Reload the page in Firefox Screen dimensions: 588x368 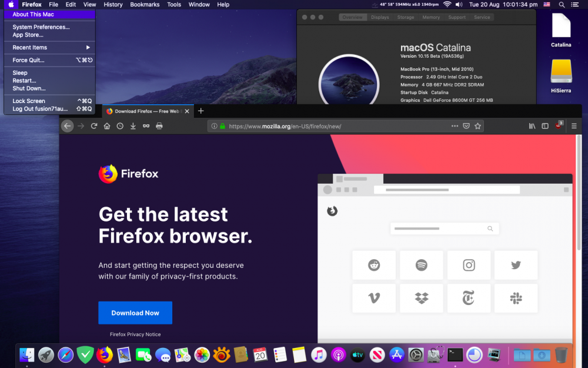pos(93,126)
